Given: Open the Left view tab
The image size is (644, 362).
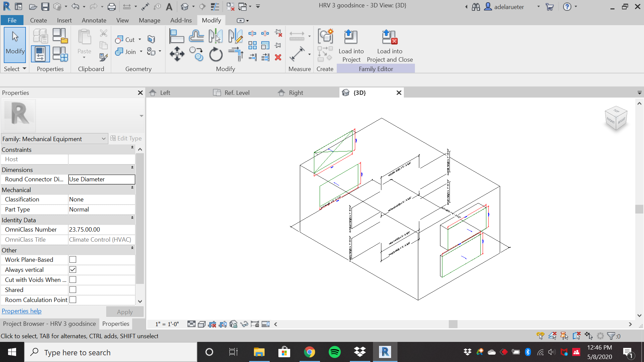Looking at the screenshot, I should tap(165, 93).
